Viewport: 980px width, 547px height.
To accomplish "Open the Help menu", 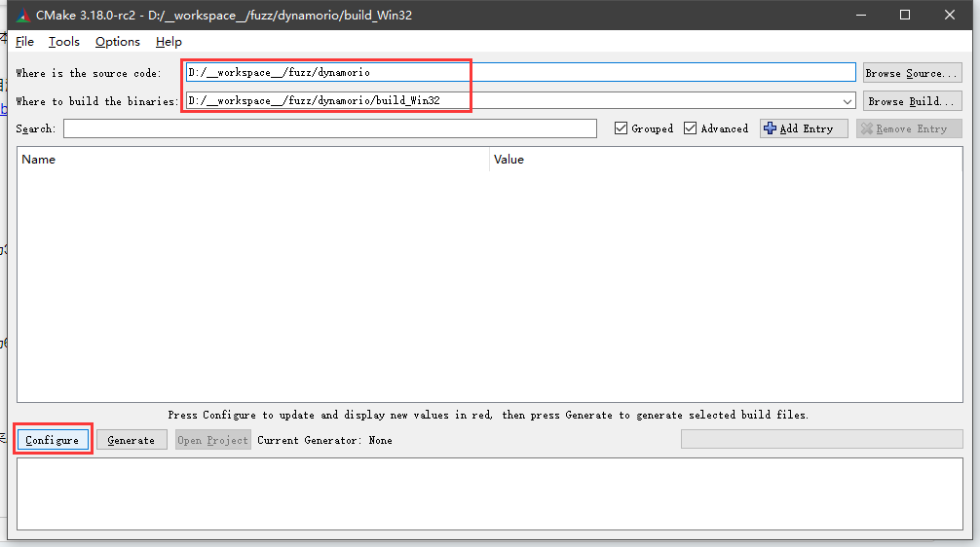I will click(169, 42).
